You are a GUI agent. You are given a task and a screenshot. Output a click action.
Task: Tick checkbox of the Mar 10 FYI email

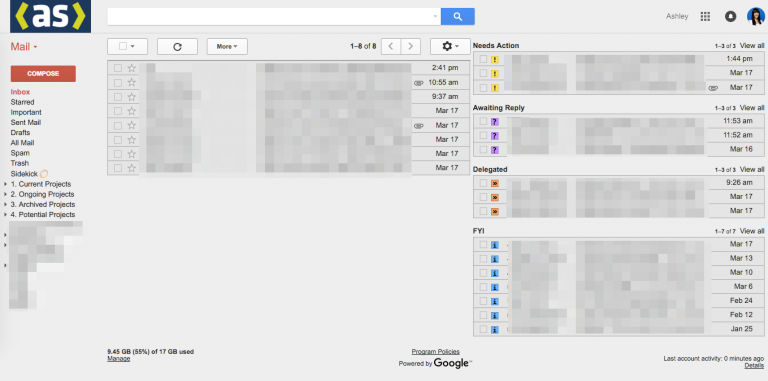coord(483,273)
